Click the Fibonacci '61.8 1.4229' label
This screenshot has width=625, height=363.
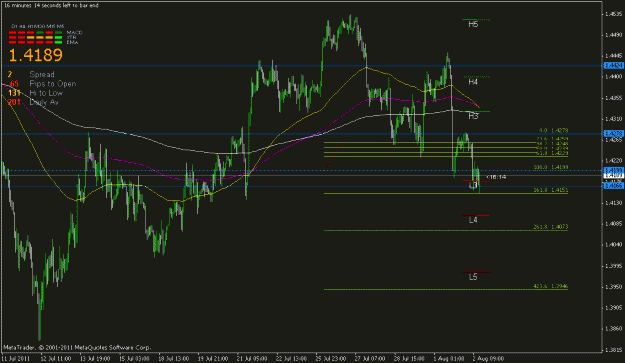tap(552, 153)
